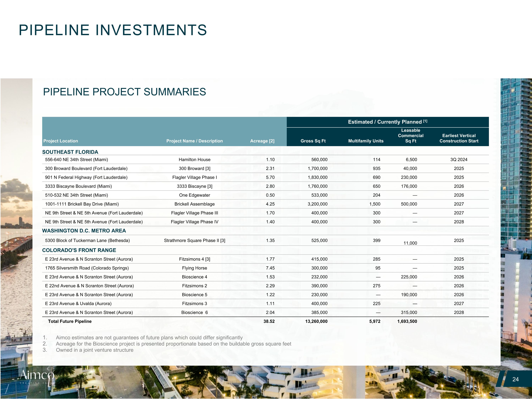Click the Brickell Assemblage project name
532x399 pixels.
tap(194, 204)
